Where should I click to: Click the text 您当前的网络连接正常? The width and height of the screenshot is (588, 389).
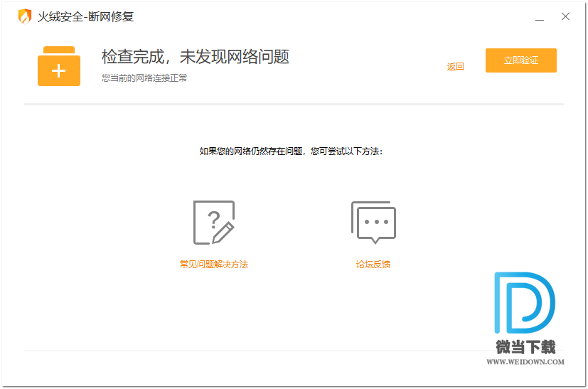click(144, 78)
